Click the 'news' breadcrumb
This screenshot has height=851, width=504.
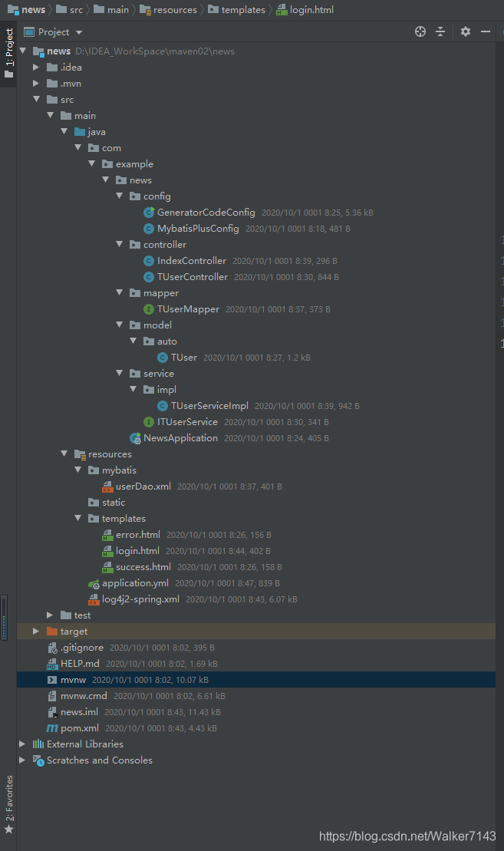pyautogui.click(x=27, y=10)
